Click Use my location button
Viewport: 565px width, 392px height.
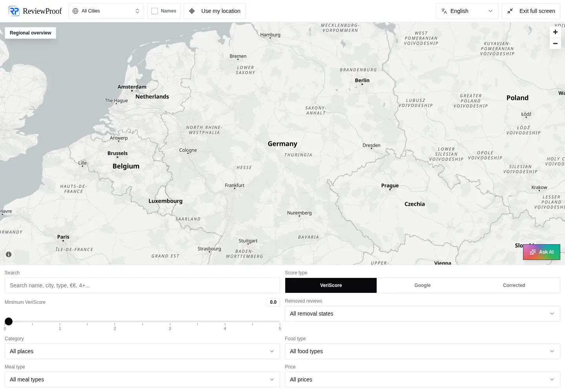[215, 11]
